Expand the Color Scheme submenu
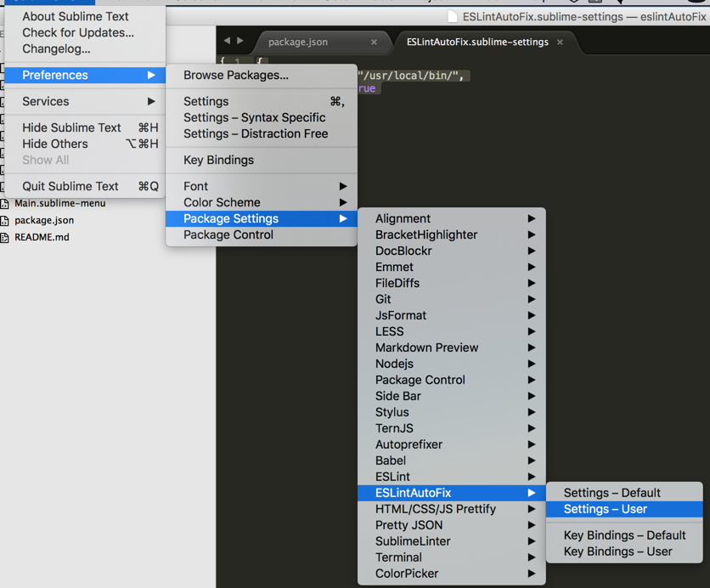710x588 pixels. pyautogui.click(x=262, y=202)
